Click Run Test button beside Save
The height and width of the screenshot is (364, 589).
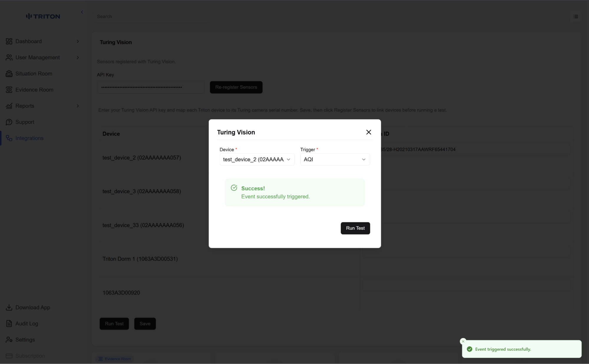coord(114,324)
